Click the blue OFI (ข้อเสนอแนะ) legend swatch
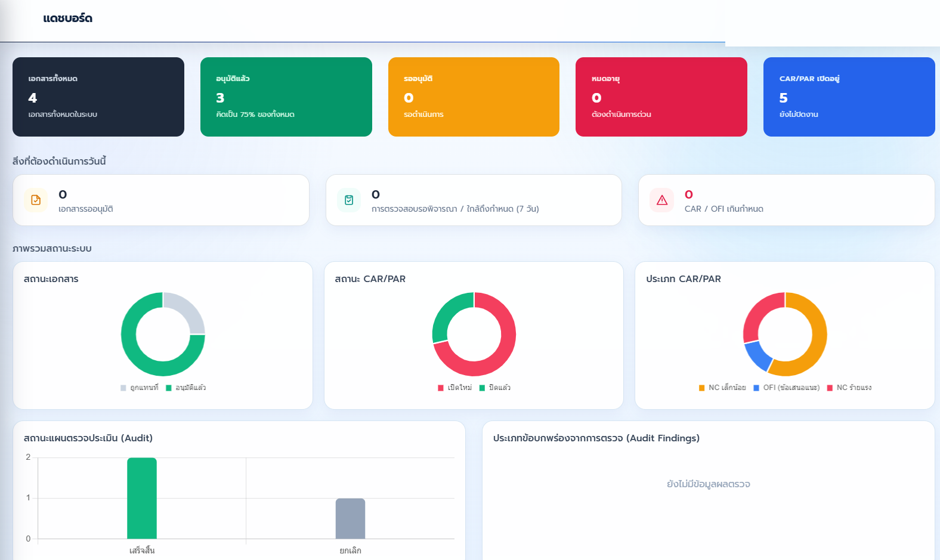 pyautogui.click(x=756, y=388)
